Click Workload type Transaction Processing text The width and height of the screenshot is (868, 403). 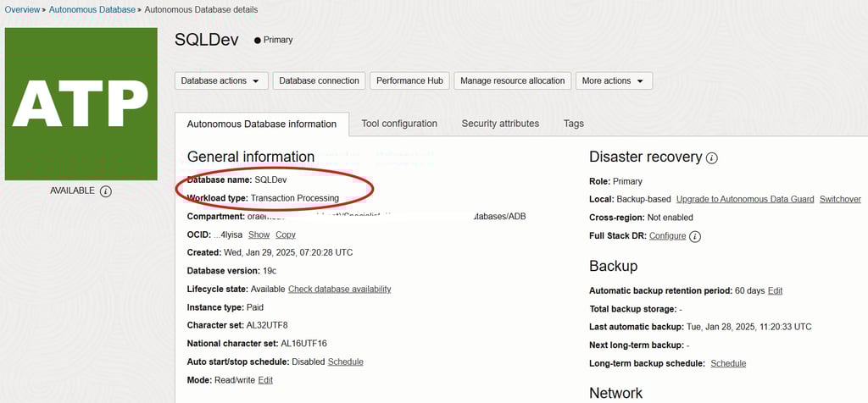pos(263,198)
